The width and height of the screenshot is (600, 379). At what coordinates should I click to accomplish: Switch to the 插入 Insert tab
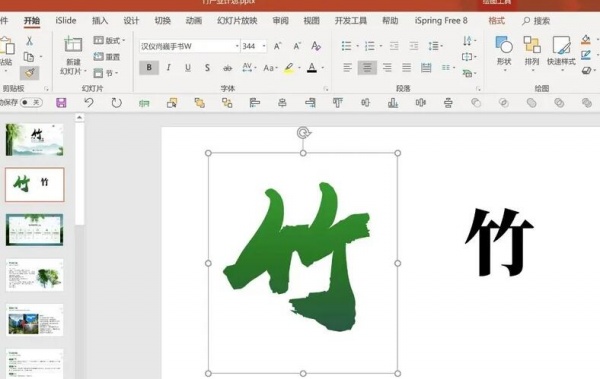100,21
